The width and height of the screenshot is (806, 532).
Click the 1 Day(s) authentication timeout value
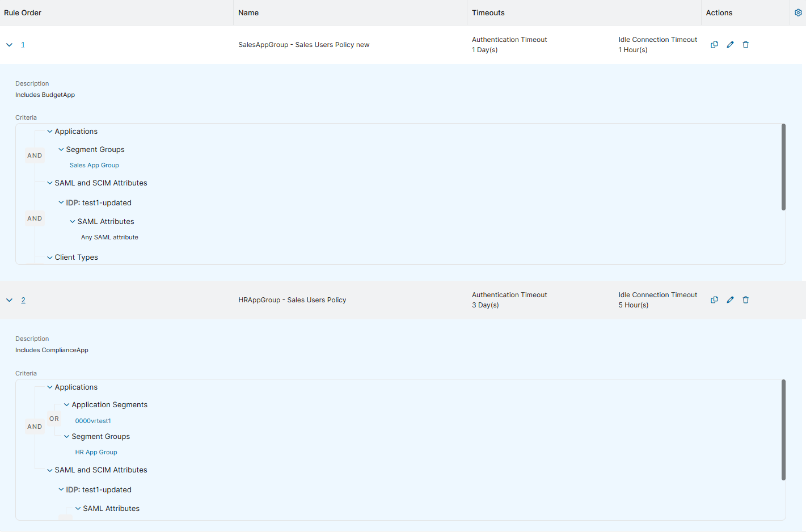point(485,50)
